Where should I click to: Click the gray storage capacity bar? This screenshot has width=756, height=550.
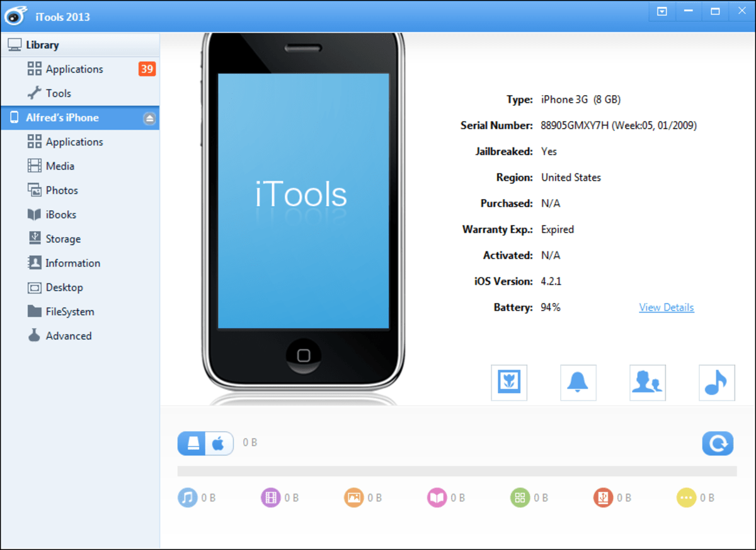[457, 471]
